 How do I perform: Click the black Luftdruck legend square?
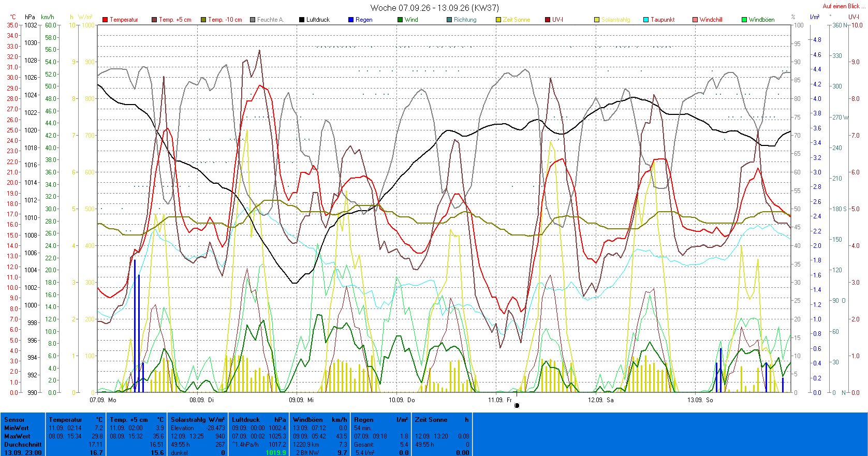(x=302, y=20)
